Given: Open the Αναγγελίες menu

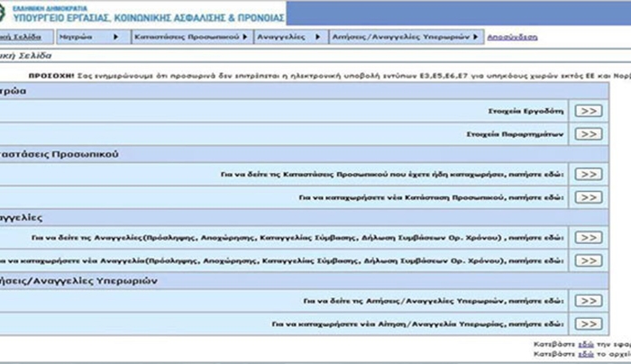Looking at the screenshot, I should [x=291, y=37].
